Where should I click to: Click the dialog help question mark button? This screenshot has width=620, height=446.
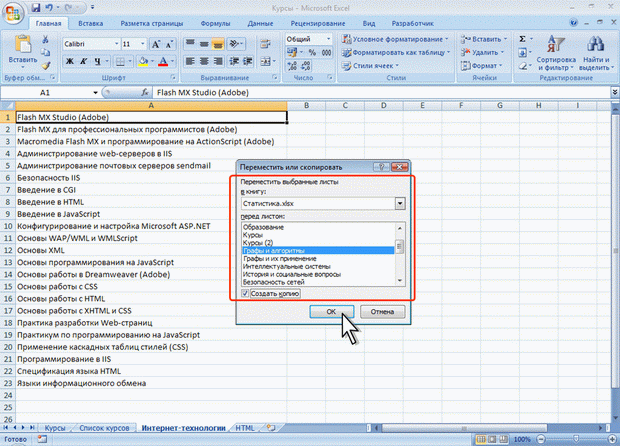(382, 169)
